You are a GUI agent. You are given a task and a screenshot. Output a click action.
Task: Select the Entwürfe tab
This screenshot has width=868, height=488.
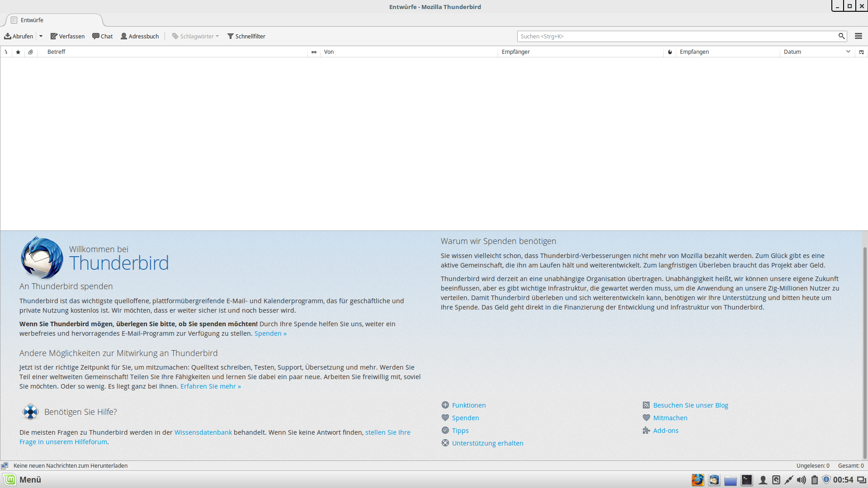(x=32, y=20)
